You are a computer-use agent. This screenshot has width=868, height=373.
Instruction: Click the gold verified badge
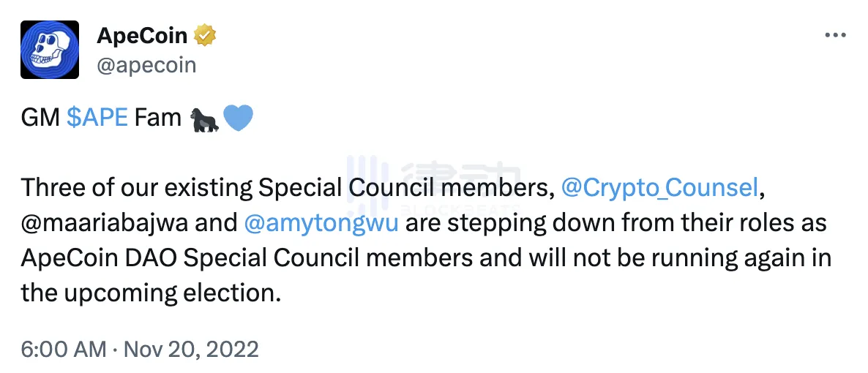203,34
